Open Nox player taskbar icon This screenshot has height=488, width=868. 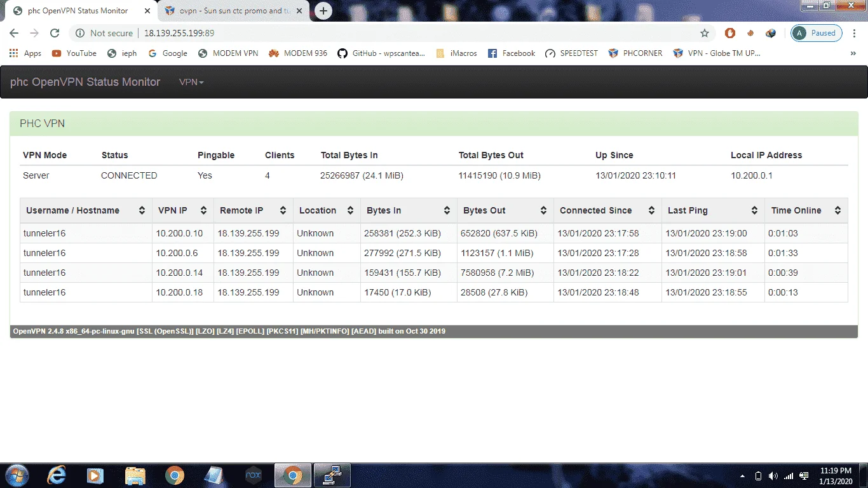(x=254, y=475)
